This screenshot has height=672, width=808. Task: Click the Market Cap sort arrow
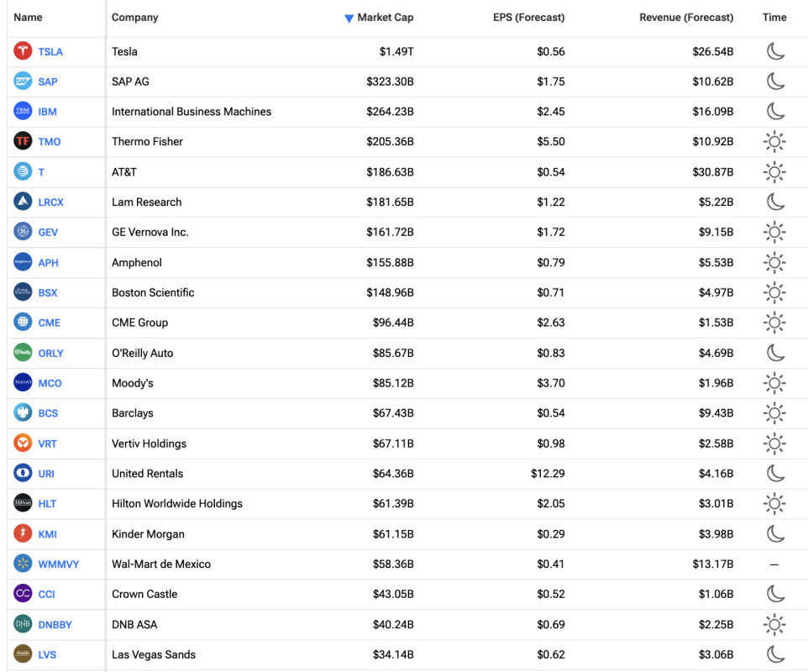click(349, 18)
